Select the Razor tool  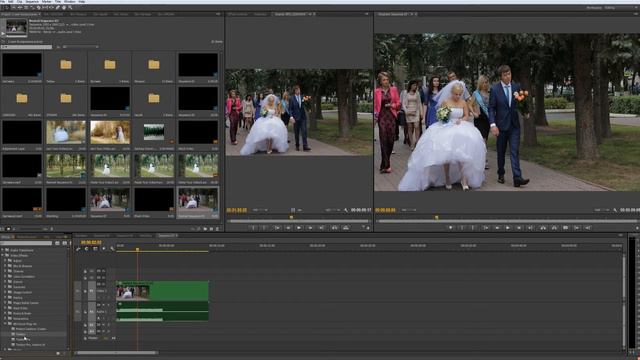[x=38, y=7]
